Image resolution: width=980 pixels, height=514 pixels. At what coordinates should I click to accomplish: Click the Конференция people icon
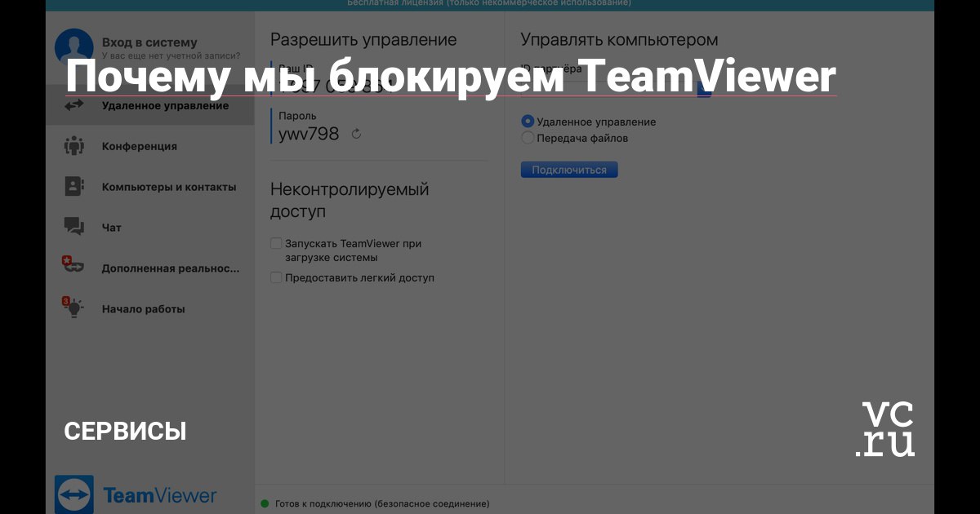pyautogui.click(x=74, y=146)
